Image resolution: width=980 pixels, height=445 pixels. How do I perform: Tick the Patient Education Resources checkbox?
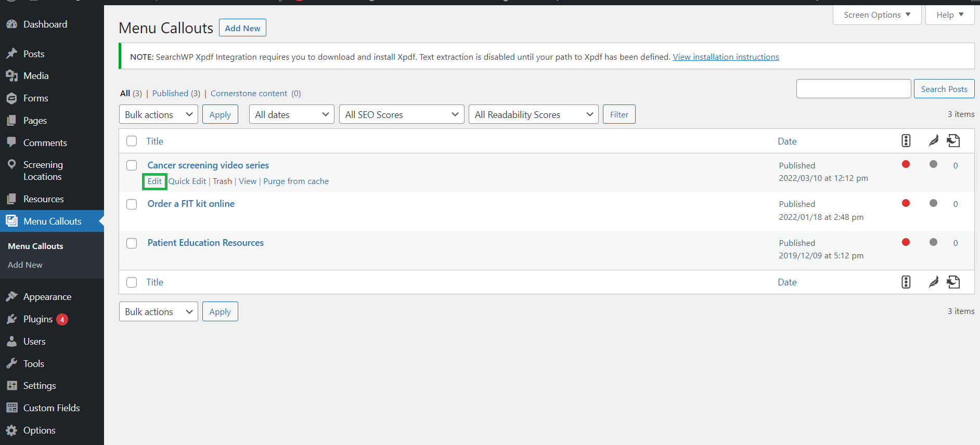coord(132,243)
